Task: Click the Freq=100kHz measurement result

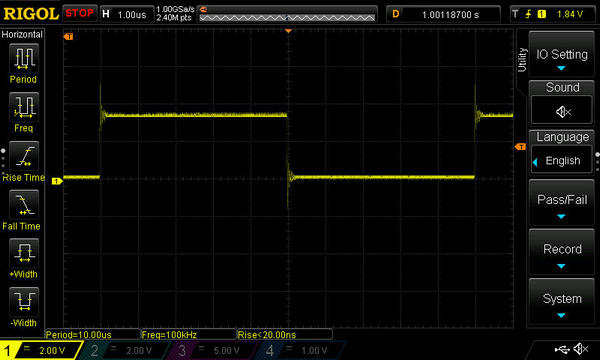Action: click(x=169, y=335)
